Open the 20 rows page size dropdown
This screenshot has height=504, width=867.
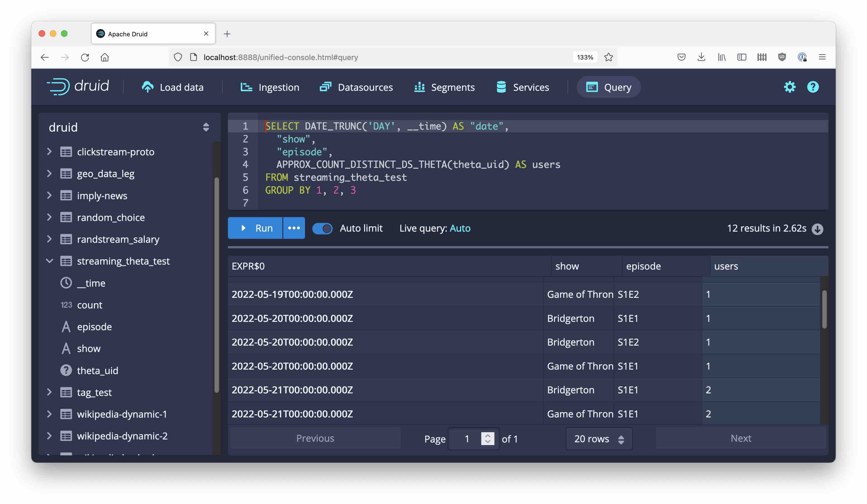coord(599,439)
